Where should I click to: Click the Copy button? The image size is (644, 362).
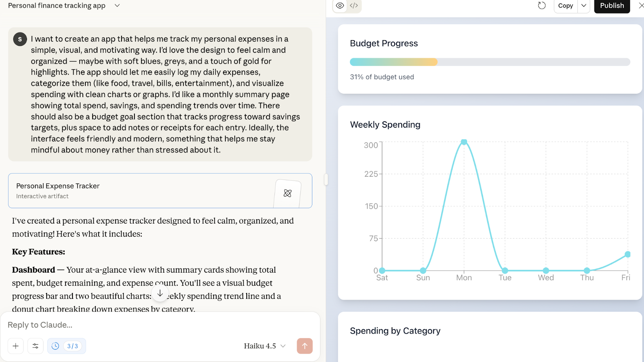(566, 6)
